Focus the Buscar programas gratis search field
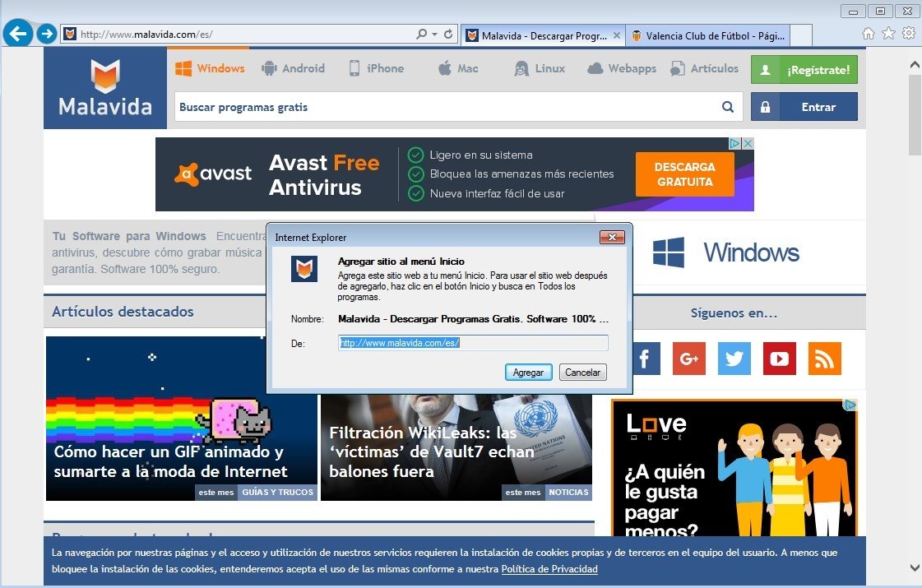The height and width of the screenshot is (588, 922). coord(447,107)
